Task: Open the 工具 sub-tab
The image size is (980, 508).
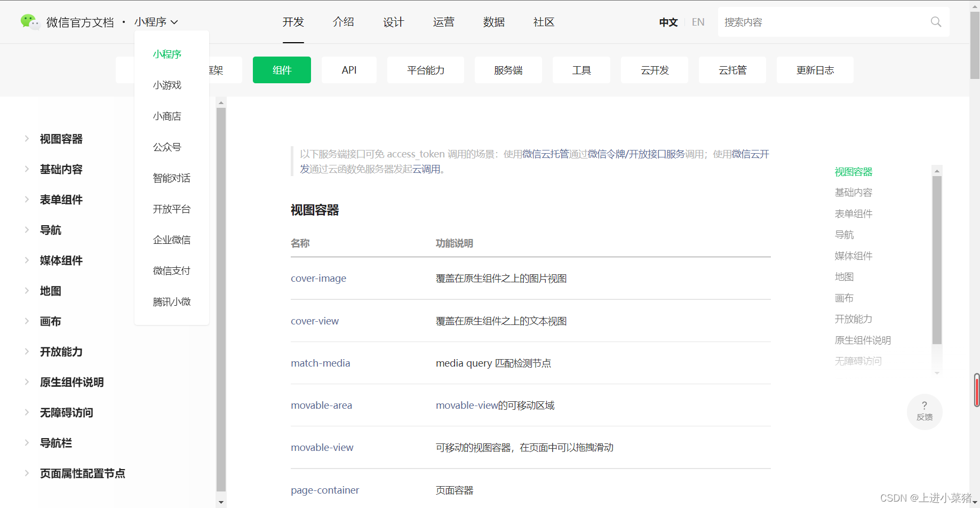Action: pyautogui.click(x=581, y=70)
